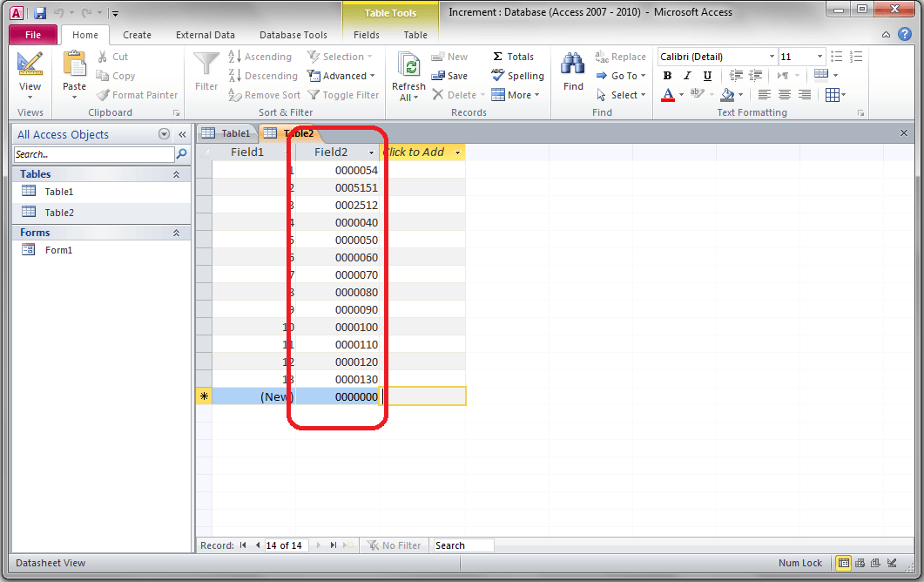Viewport: 924px width, 582px height.
Task: Run the Spelling check
Action: [517, 76]
